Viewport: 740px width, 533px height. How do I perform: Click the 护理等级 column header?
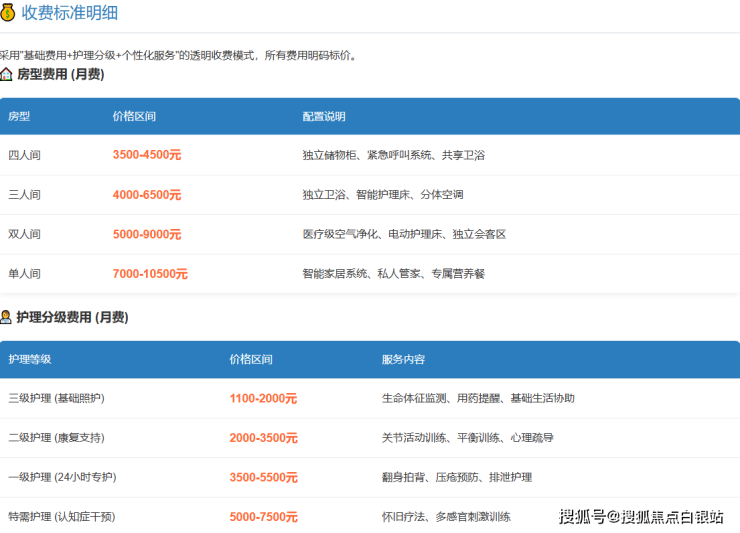point(29,359)
